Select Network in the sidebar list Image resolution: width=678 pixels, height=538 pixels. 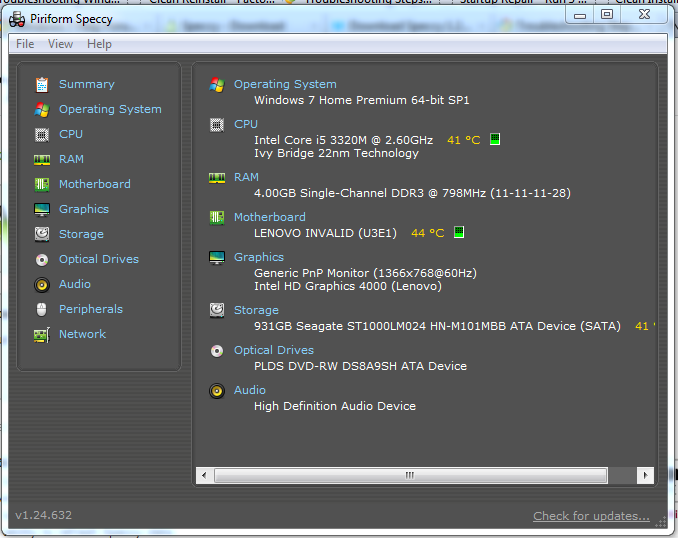click(x=83, y=335)
